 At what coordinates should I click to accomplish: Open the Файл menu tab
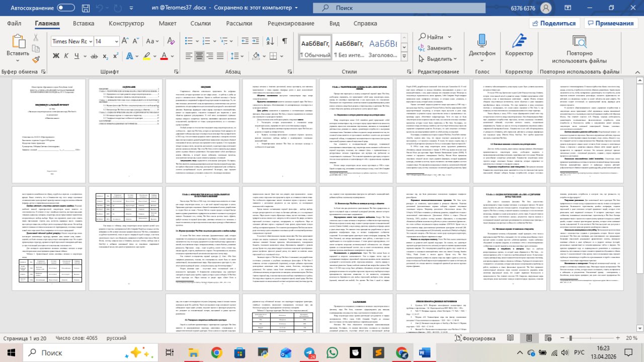[14, 23]
